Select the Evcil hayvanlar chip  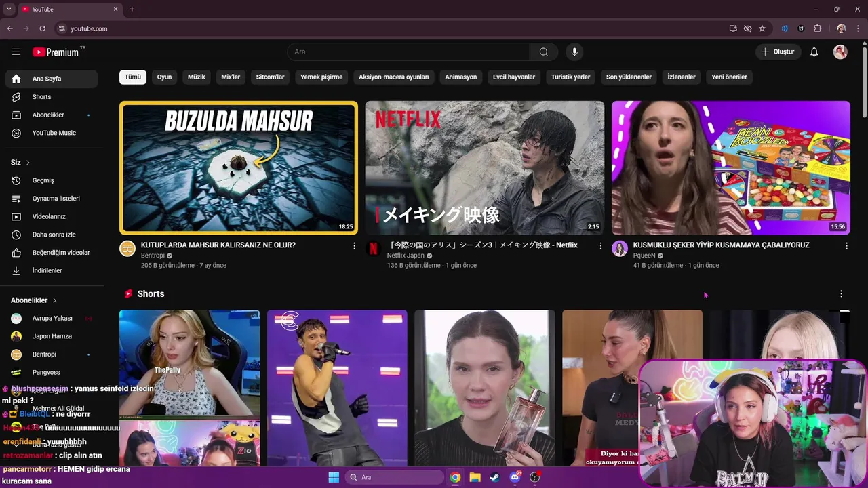click(x=513, y=77)
